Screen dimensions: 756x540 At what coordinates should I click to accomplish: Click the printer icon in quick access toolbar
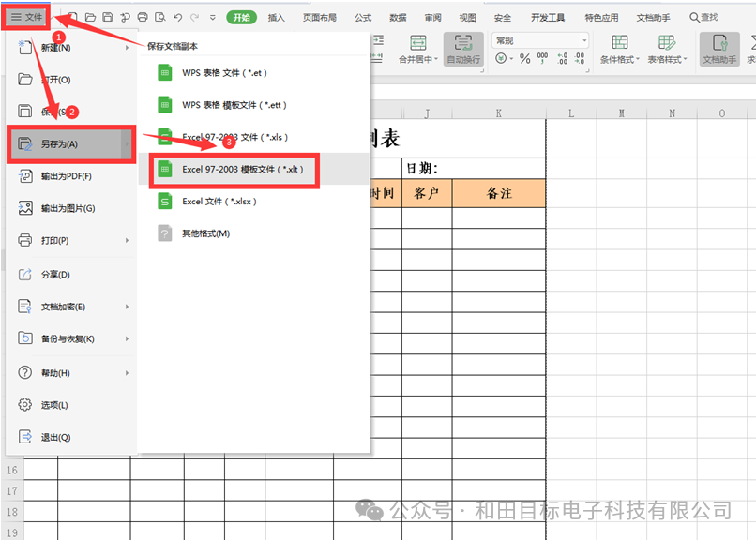[x=143, y=17]
